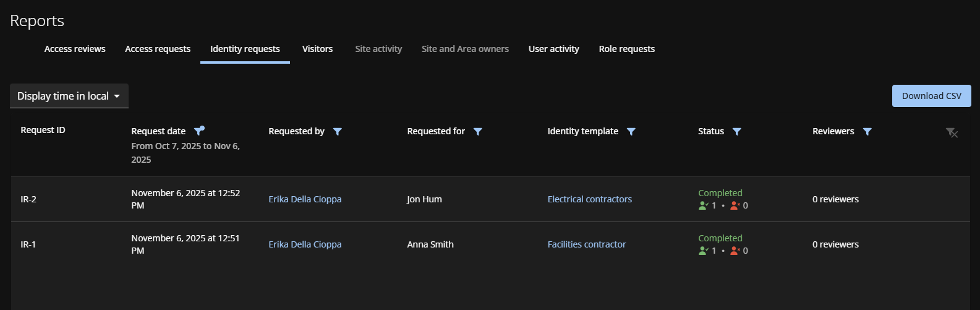The image size is (980, 310).
Task: Switch to the Access reviews tab
Action: pos(75,49)
